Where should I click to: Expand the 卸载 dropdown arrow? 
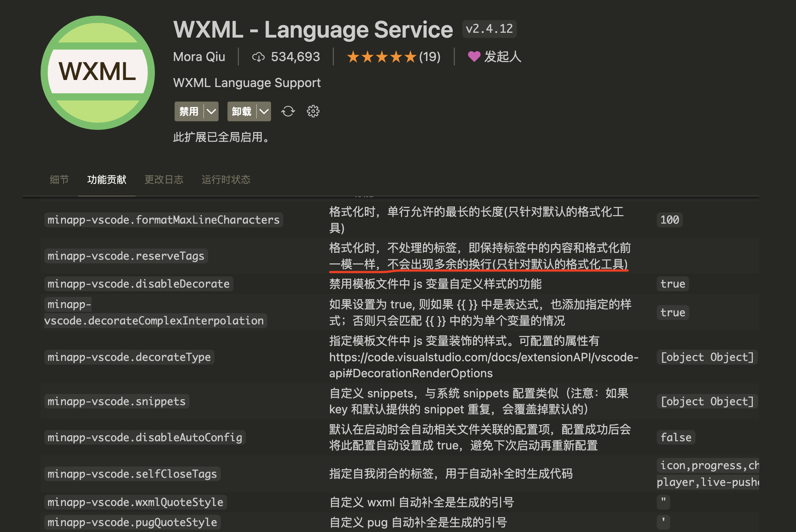(x=264, y=111)
